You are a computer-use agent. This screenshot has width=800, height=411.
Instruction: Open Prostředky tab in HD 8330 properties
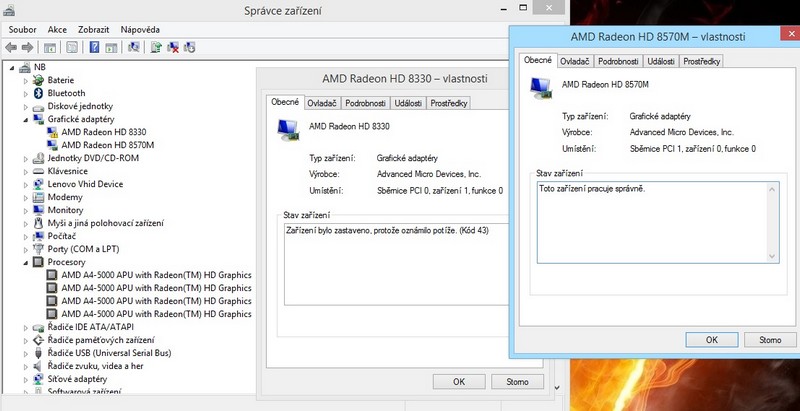point(449,103)
